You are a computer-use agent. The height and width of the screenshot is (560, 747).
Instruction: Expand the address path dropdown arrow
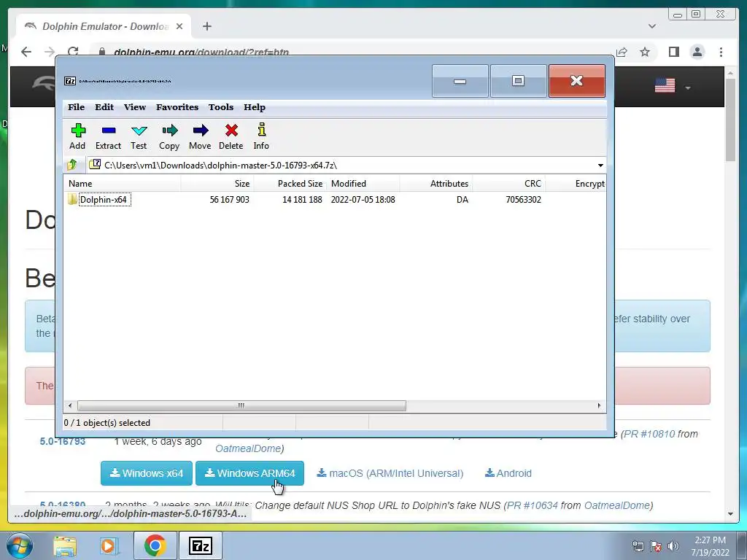point(600,166)
